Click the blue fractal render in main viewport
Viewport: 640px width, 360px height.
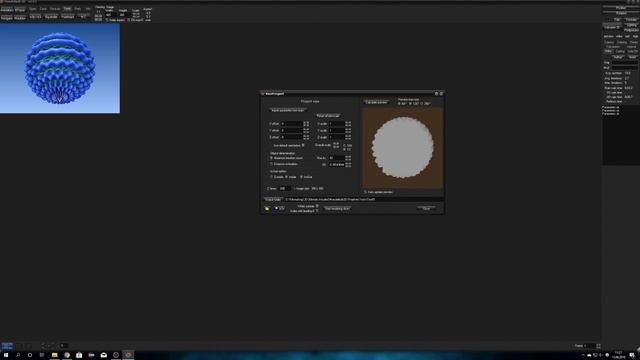[60, 68]
